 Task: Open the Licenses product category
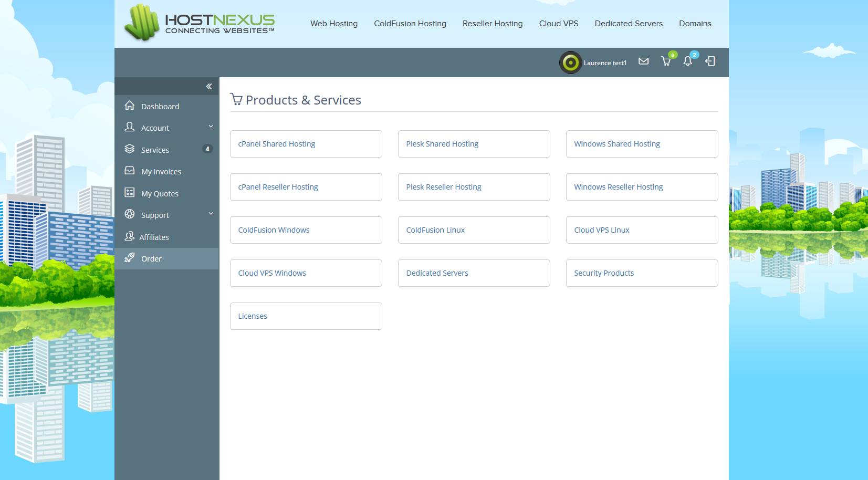point(306,316)
